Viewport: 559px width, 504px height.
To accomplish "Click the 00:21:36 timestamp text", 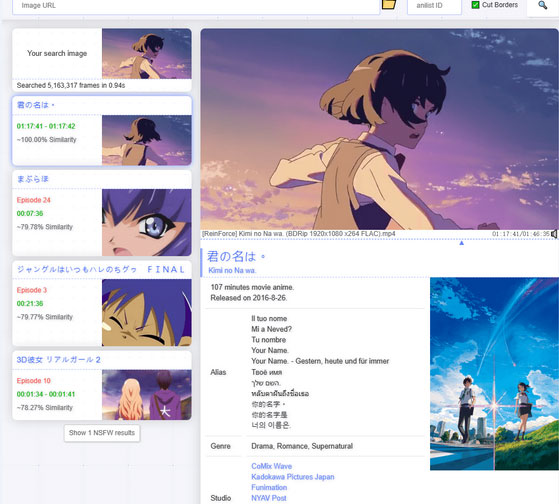I will [x=30, y=304].
